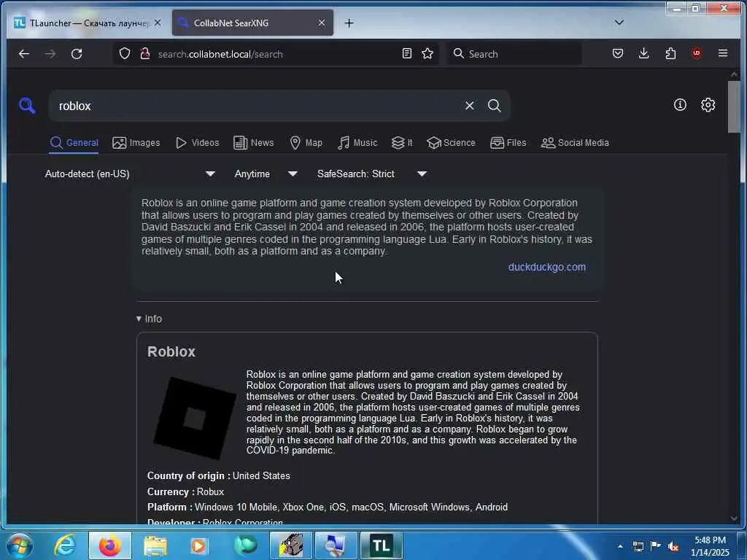Toggle Firefox reader view
This screenshot has height=560, width=747.
pyautogui.click(x=407, y=53)
